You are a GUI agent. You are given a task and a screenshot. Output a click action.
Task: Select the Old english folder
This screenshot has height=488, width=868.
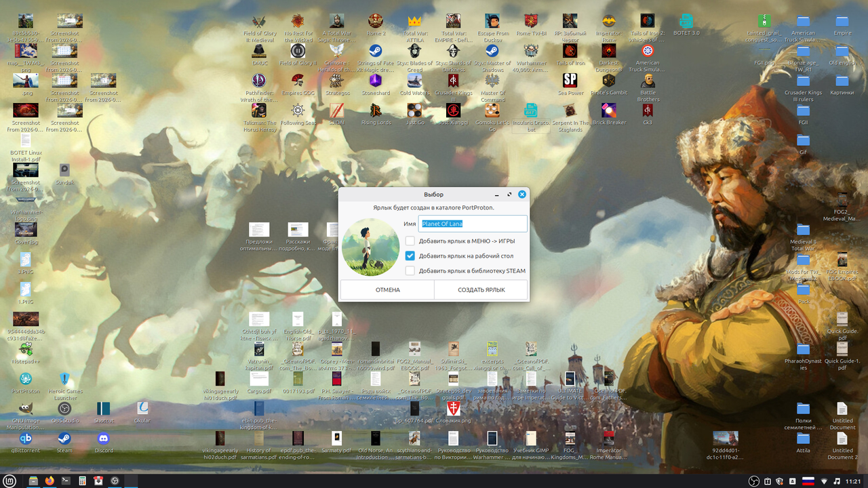click(x=842, y=51)
